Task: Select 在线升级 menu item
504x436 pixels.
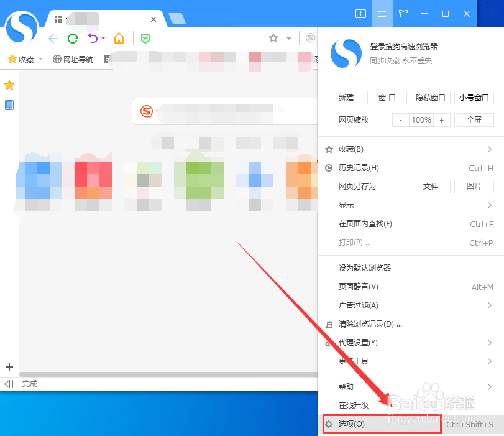Action: (410, 405)
